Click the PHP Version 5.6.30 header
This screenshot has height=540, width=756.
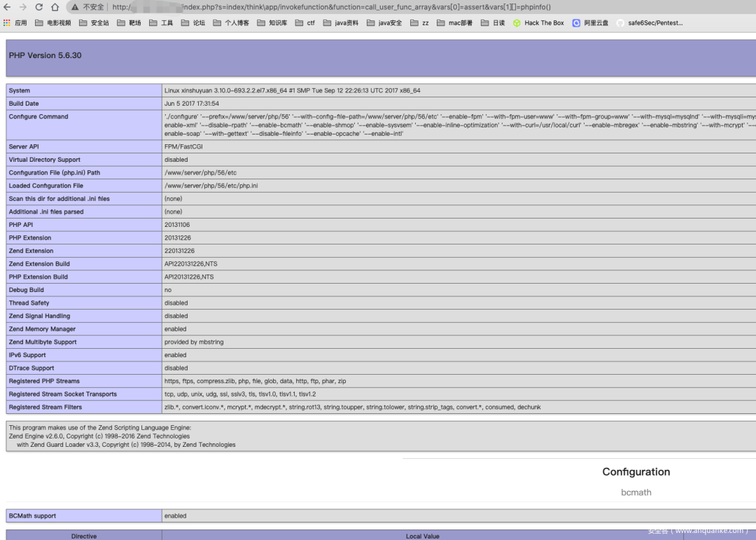[45, 55]
